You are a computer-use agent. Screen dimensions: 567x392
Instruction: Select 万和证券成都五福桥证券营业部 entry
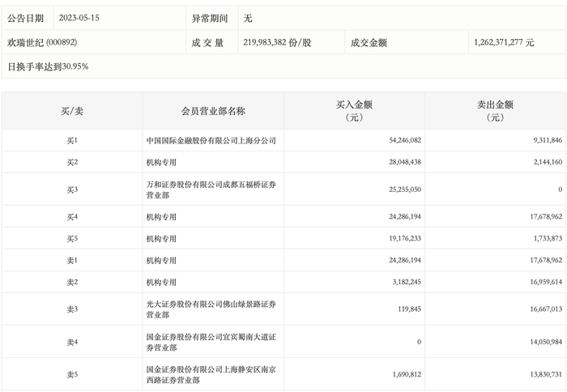click(211, 190)
